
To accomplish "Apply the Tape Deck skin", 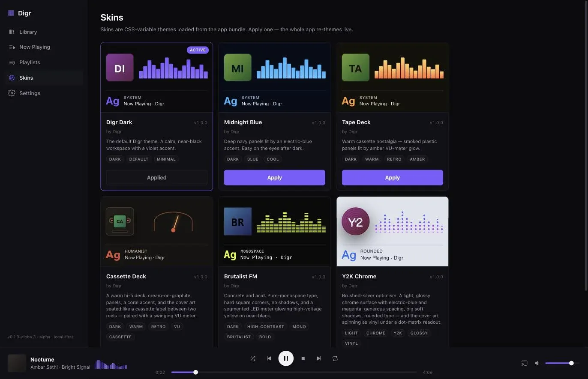I will click(392, 177).
